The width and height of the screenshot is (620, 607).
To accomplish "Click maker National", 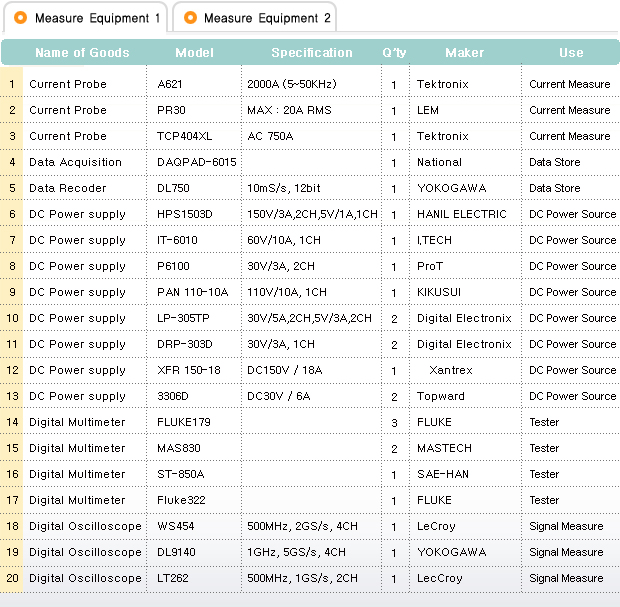I will pyautogui.click(x=439, y=162).
